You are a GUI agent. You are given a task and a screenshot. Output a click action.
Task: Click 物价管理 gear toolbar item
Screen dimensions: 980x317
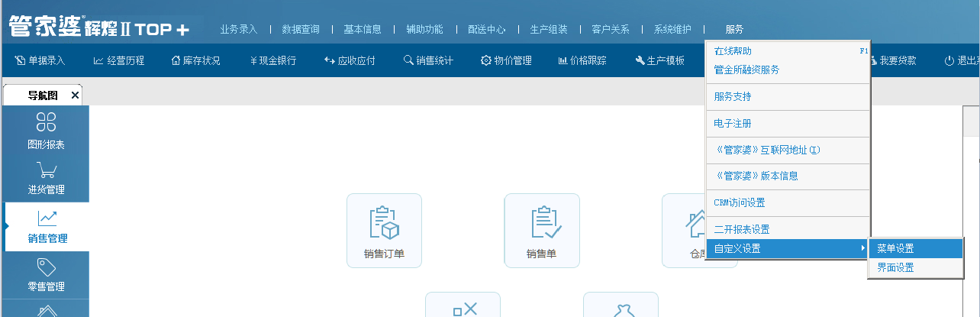point(506,61)
